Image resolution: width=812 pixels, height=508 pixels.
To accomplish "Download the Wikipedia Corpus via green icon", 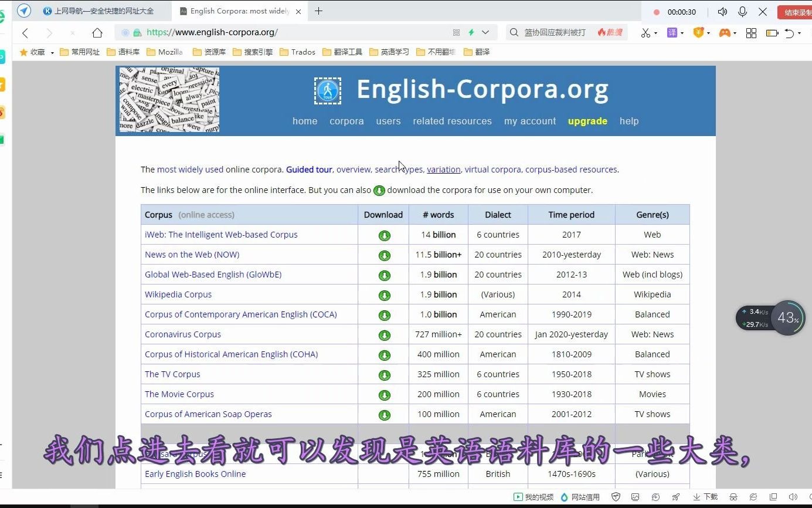I will point(385,296).
